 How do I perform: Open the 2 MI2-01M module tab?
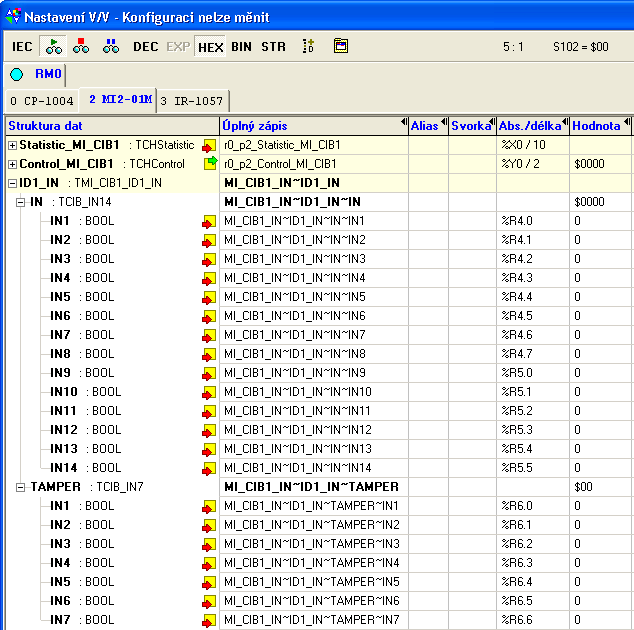coord(120,99)
